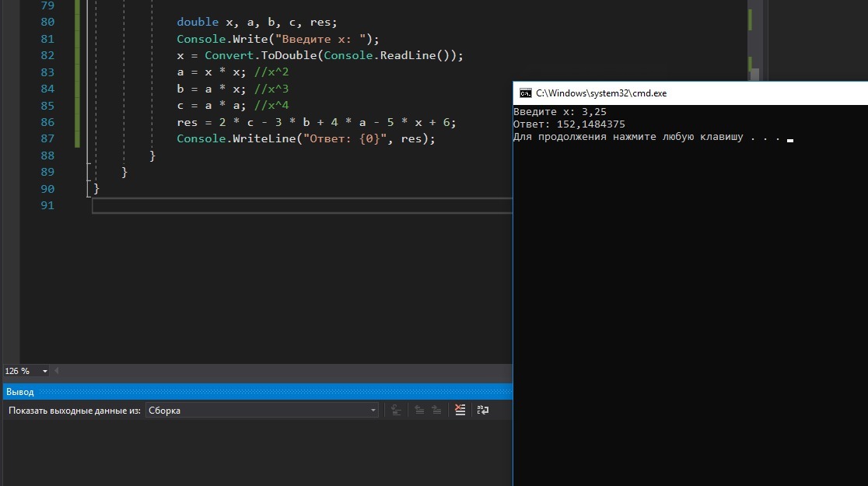Go to the next message in Вывод
This screenshot has height=486, width=868.
coord(437,410)
